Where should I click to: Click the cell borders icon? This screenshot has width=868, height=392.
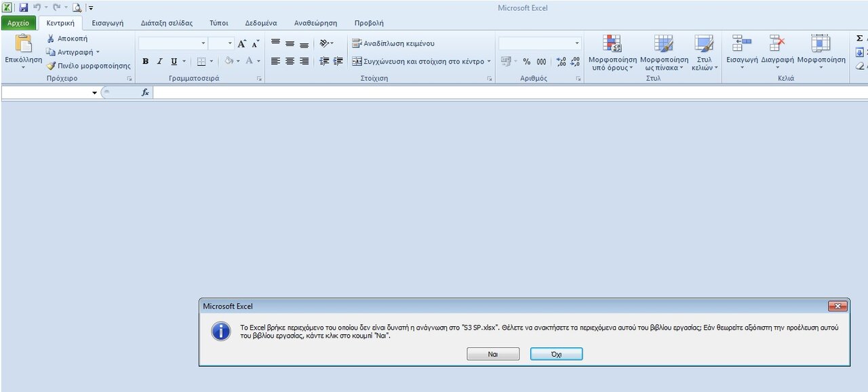click(x=201, y=61)
